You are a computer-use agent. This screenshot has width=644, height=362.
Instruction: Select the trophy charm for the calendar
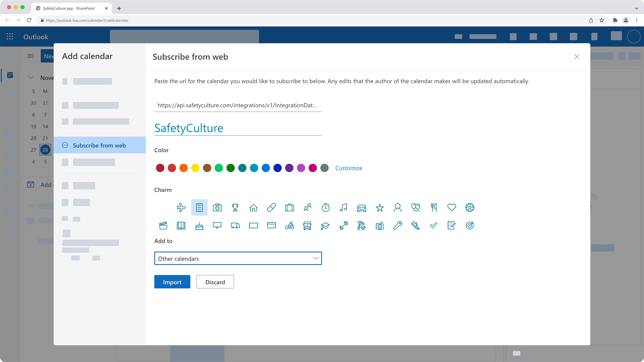235,207
